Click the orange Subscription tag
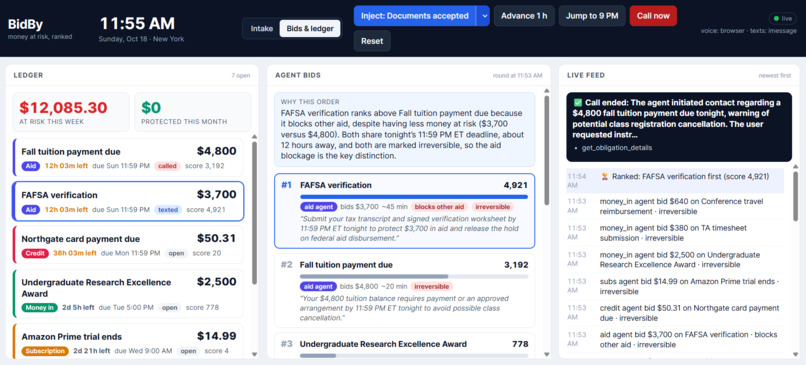806x365 pixels. pyautogui.click(x=45, y=352)
